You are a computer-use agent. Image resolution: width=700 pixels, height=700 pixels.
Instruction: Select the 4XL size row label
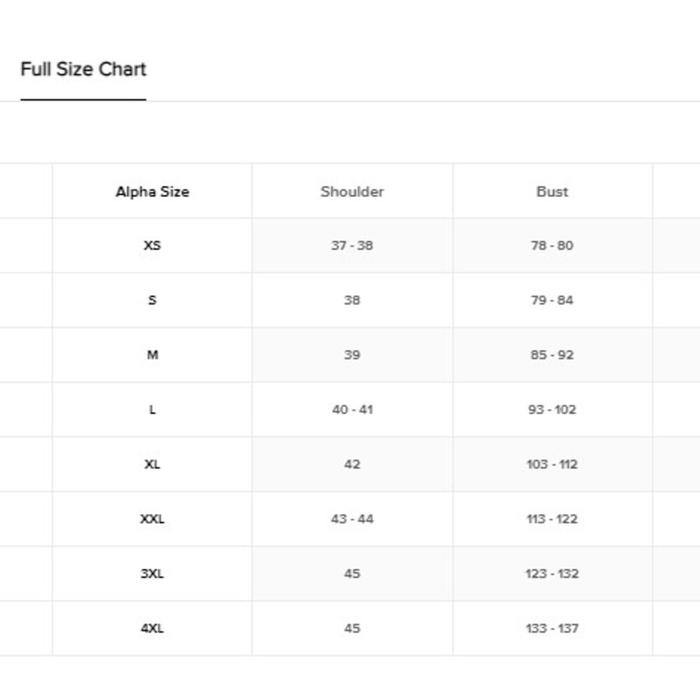coord(152,628)
